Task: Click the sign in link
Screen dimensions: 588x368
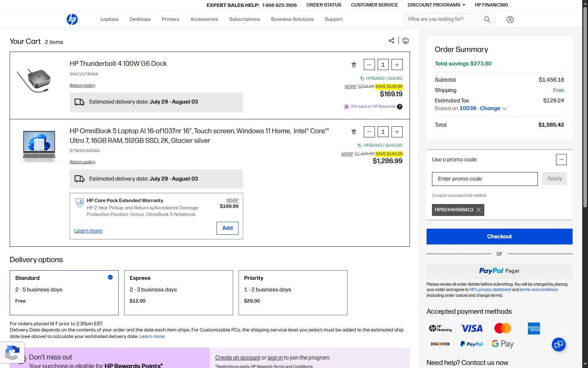Action: (x=275, y=358)
